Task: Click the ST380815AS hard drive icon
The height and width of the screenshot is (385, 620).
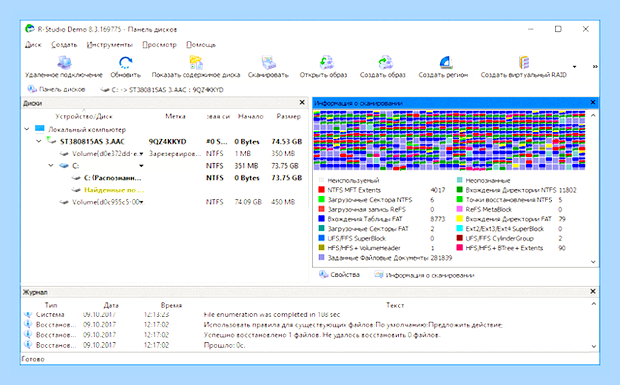Action: click(51, 141)
